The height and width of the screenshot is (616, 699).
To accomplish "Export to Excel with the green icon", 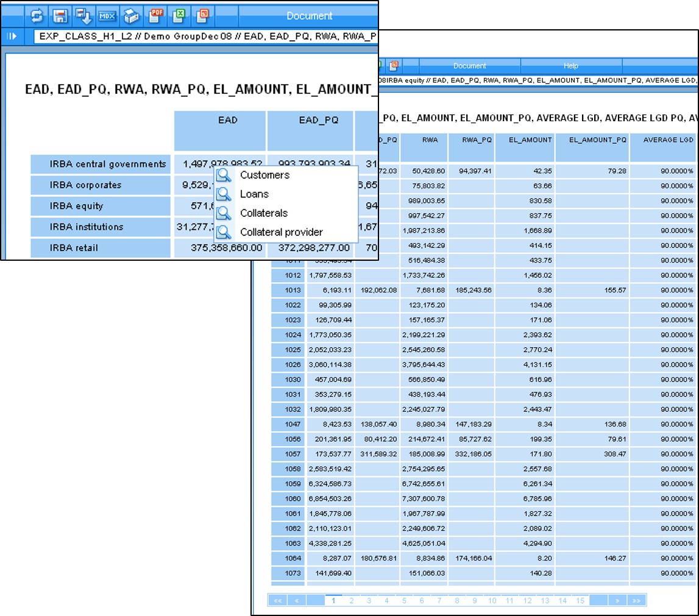I will (x=179, y=15).
